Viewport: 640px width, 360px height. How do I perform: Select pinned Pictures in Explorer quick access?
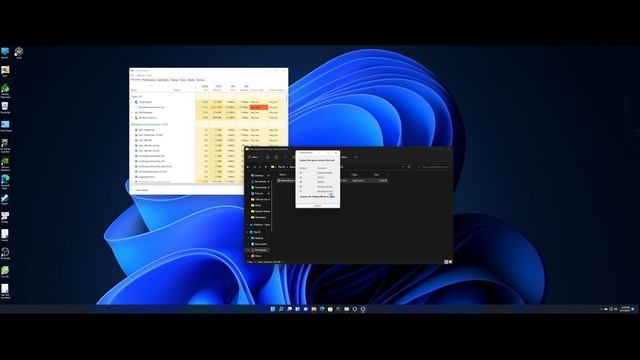pyautogui.click(x=260, y=193)
